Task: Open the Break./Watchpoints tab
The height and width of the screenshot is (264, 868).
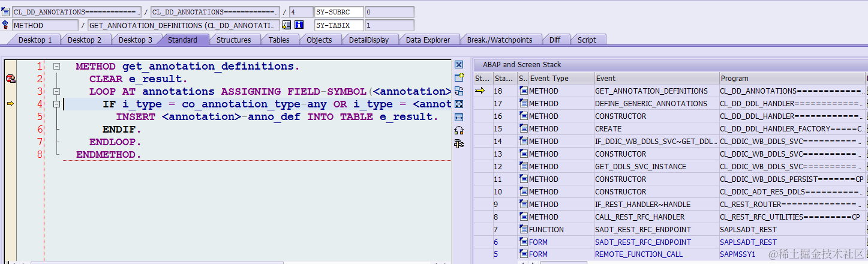Action: 500,40
